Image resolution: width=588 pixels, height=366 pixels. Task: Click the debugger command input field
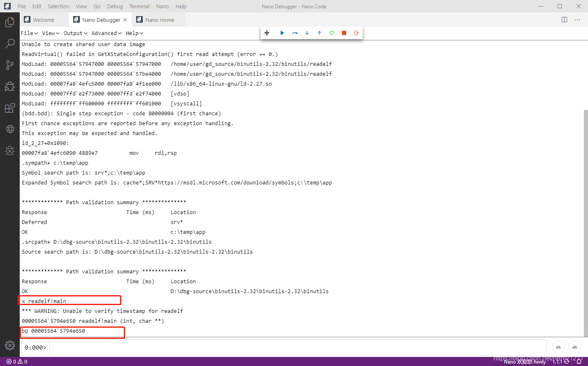[x=298, y=347]
